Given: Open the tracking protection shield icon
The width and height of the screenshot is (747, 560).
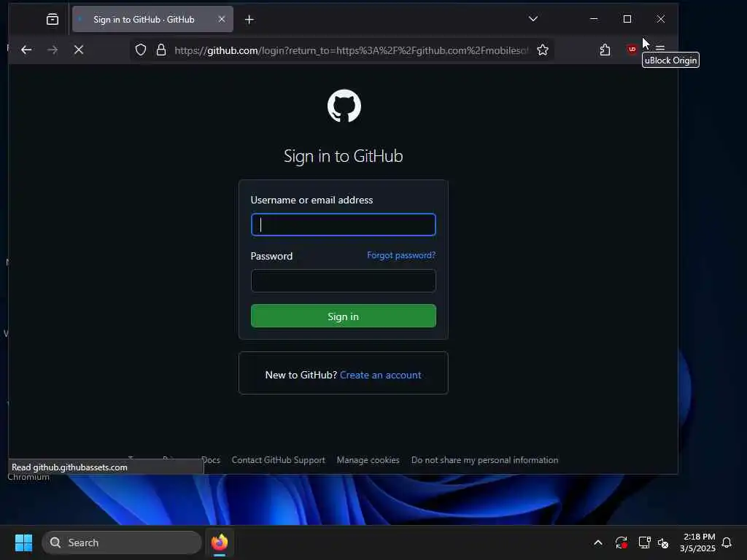Looking at the screenshot, I should coord(141,50).
